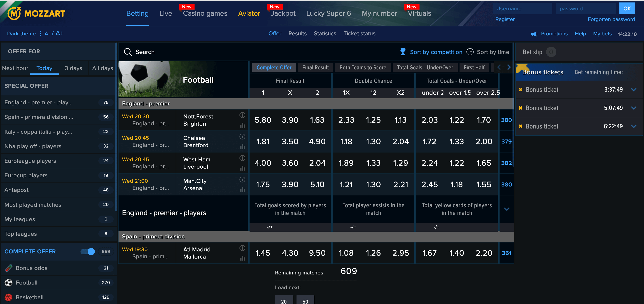Image resolution: width=644 pixels, height=304 pixels.
Task: Go to Aviator game
Action: coord(249,13)
